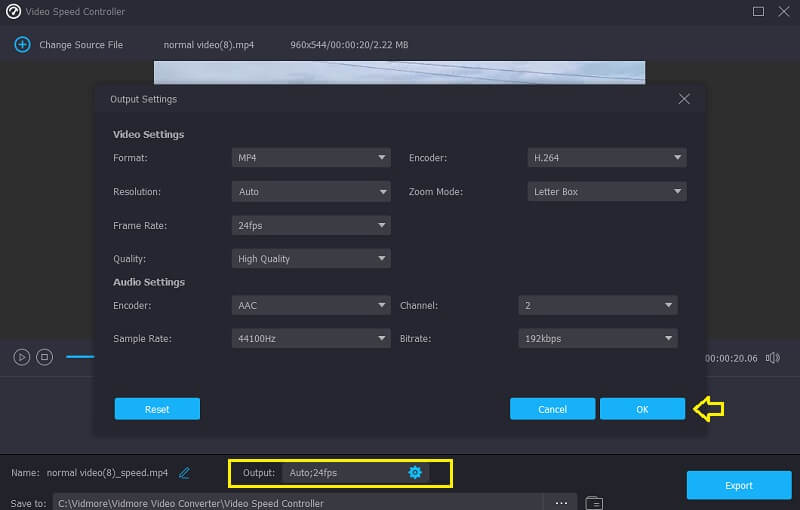Viewport: 800px width, 510px height.
Task: Click the Save to path browse ellipsis
Action: pyautogui.click(x=561, y=502)
